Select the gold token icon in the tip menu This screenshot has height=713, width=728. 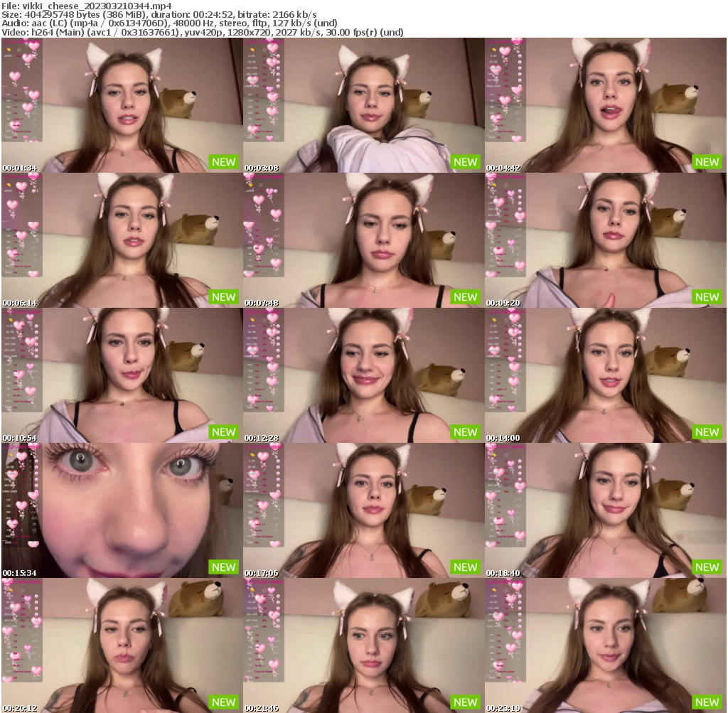[9, 50]
